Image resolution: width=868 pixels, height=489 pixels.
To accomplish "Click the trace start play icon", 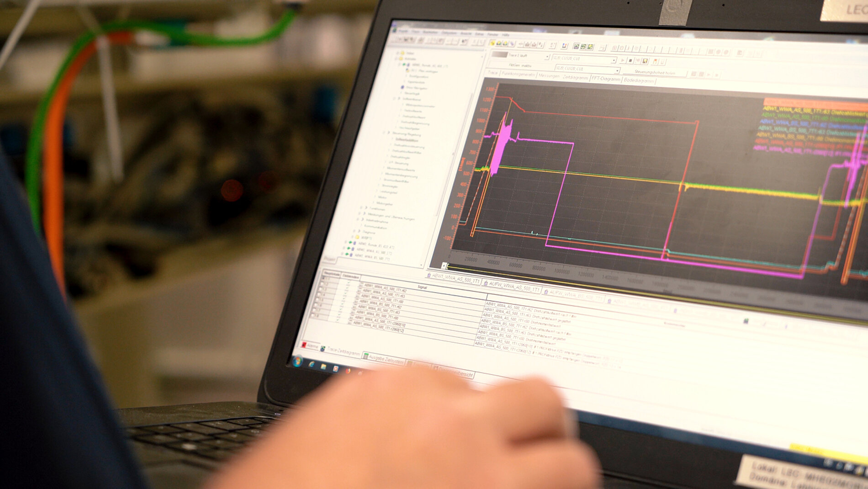I will [622, 60].
